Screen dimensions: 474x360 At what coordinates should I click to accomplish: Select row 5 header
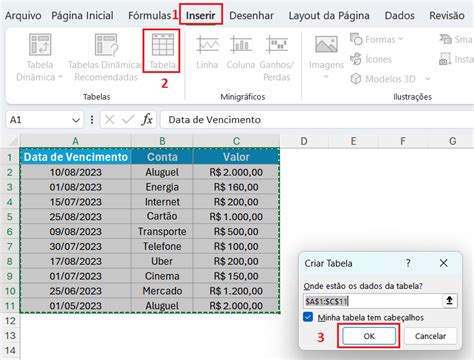[10, 217]
